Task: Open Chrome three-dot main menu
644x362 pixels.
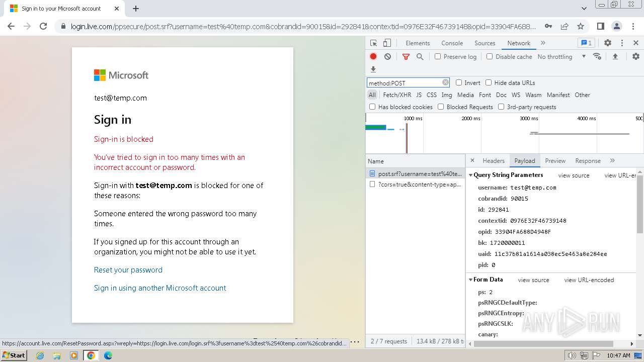Action: pos(633,26)
